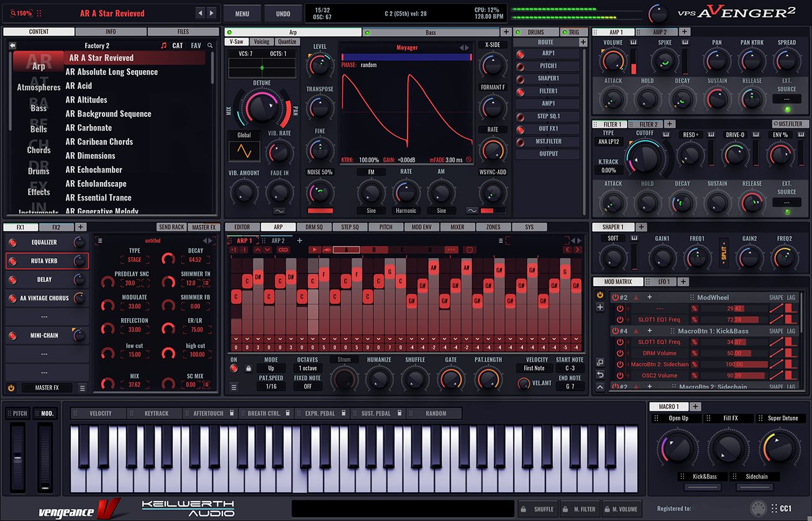This screenshot has width=812, height=521.
Task: Click the UNDO button
Action: 283,13
